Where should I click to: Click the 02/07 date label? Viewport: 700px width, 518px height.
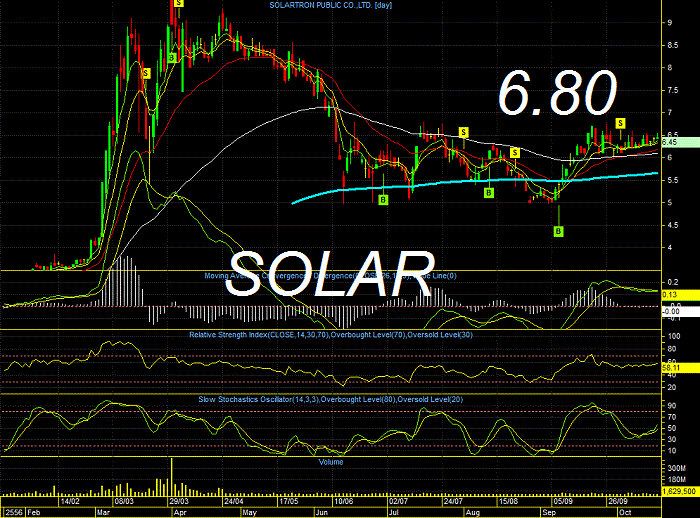point(398,501)
